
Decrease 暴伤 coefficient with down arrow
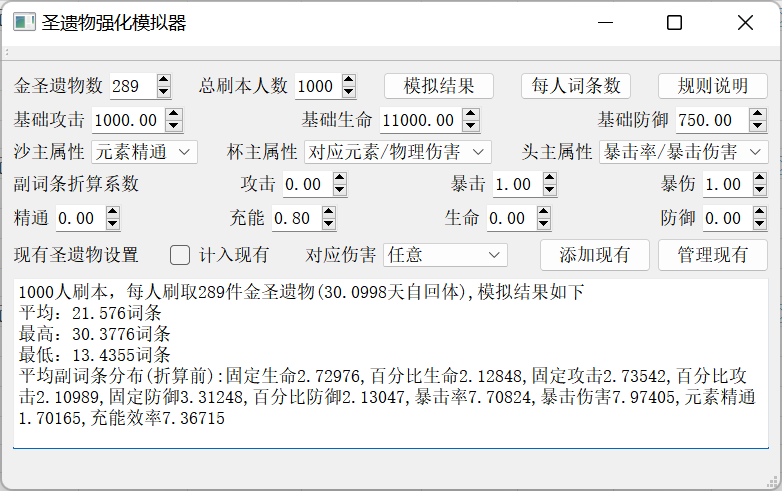760,189
